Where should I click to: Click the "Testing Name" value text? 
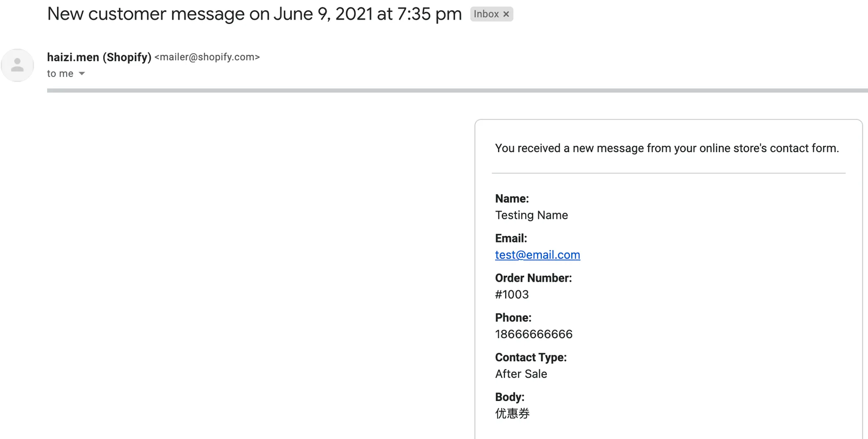(531, 215)
